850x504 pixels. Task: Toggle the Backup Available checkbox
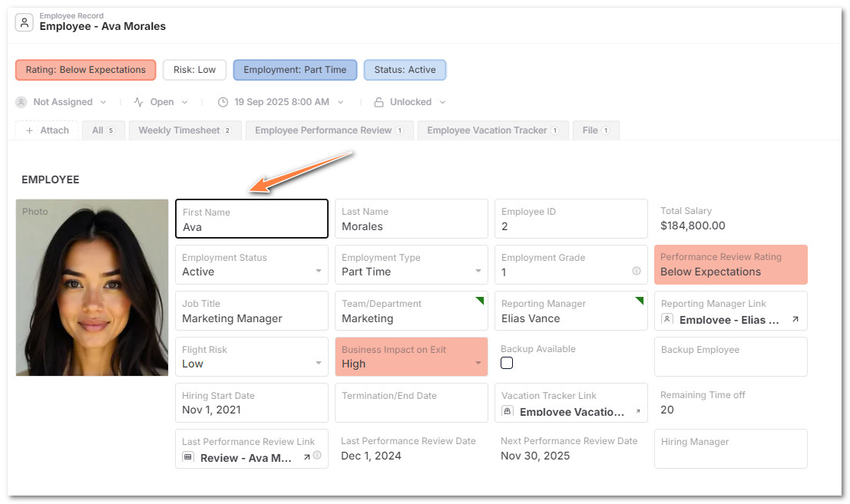[507, 363]
